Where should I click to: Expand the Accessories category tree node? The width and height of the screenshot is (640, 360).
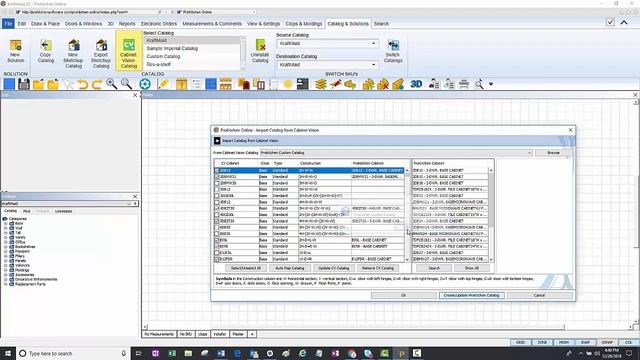pos(6,275)
